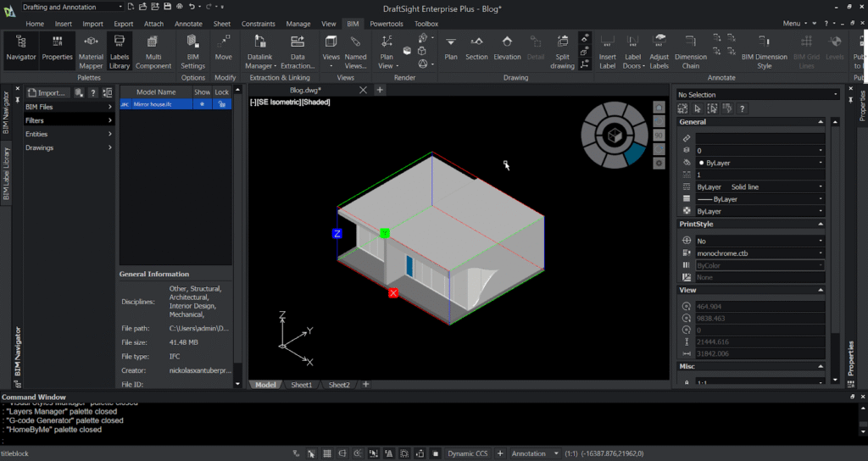
Task: Click the help question mark in Properties palette
Action: coord(742,108)
